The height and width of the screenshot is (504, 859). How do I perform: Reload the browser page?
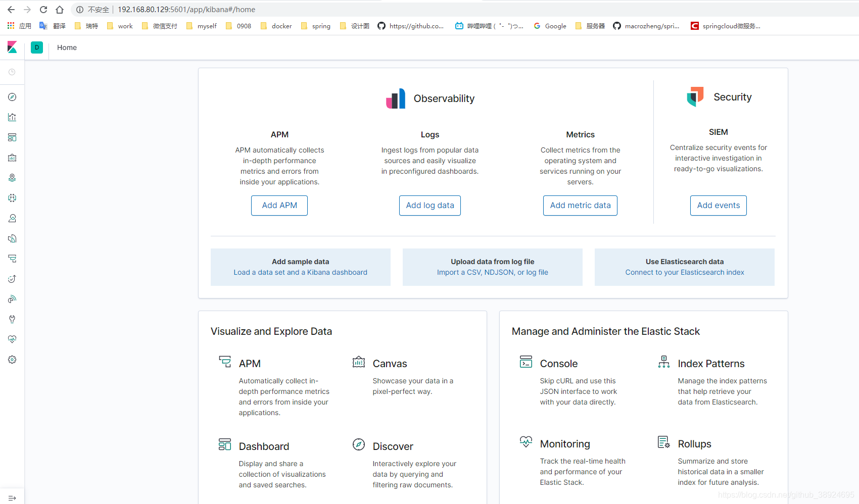(x=43, y=10)
